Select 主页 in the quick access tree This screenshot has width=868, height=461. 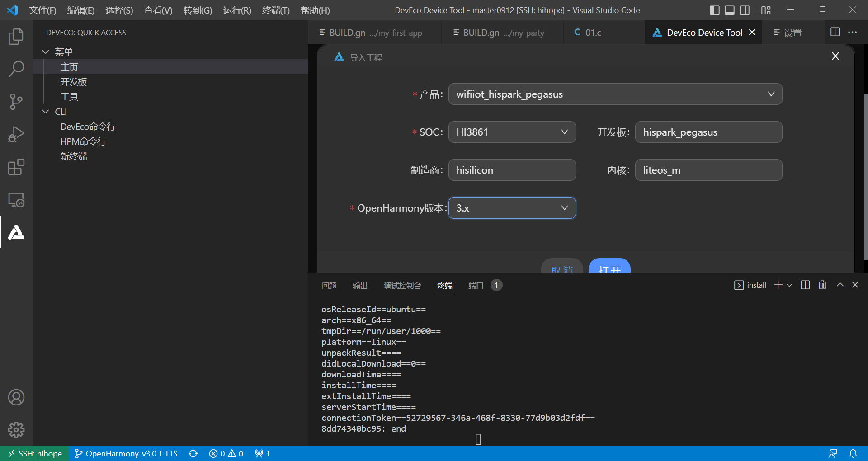coord(170,66)
